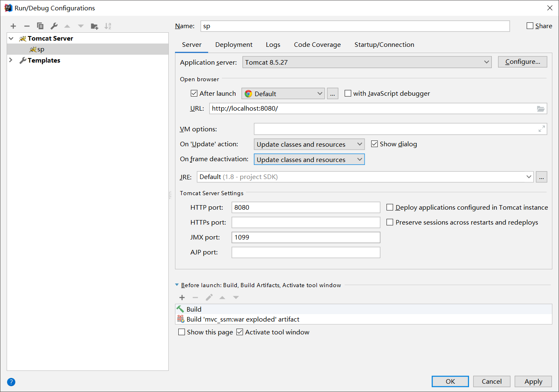Click the Apply button
559x392 pixels.
click(533, 382)
